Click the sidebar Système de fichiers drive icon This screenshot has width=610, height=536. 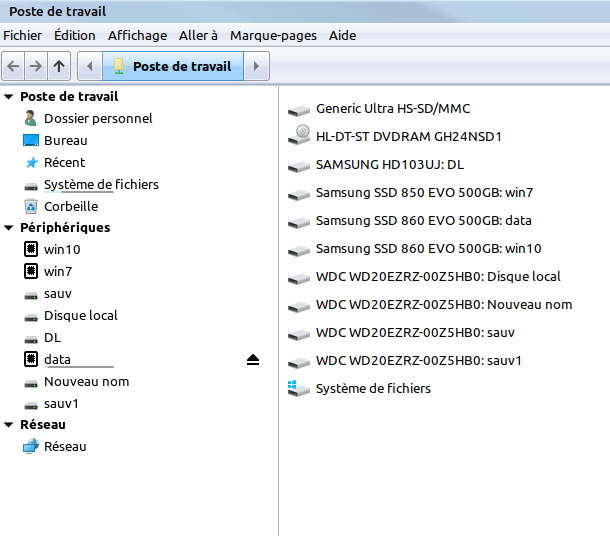(31, 186)
